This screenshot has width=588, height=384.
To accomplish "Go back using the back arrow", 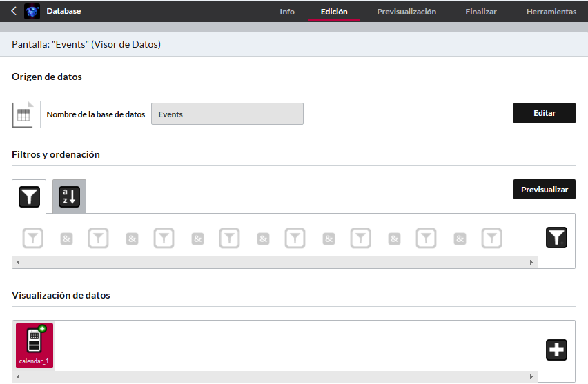I will 14,11.
